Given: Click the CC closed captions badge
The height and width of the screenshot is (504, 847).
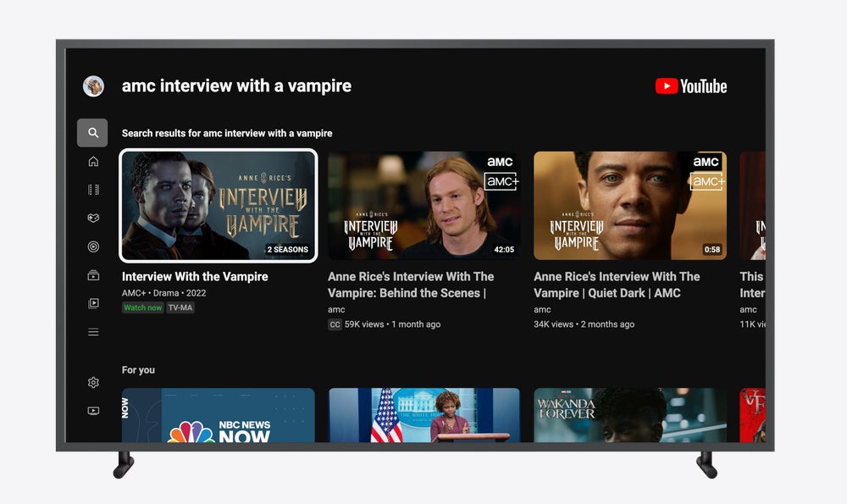Looking at the screenshot, I should click(x=335, y=324).
